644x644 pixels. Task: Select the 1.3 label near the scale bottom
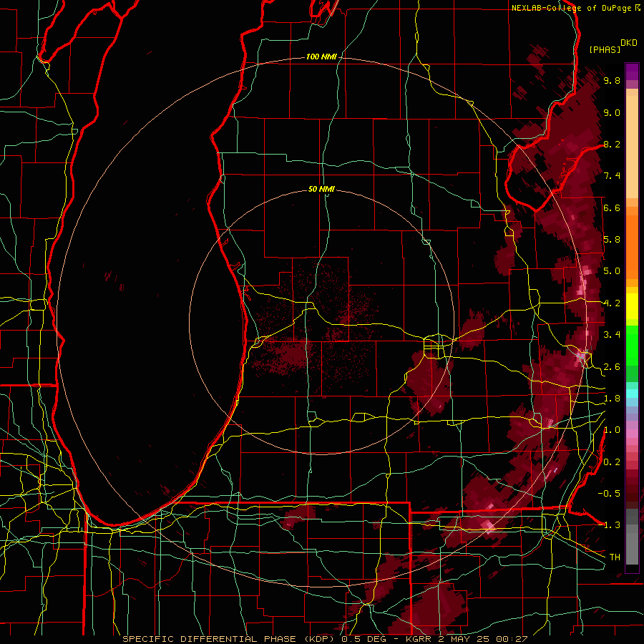point(612,525)
